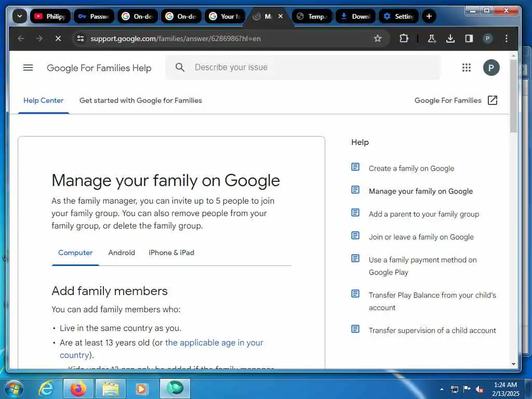Open 'Manage your family on Google' sidebar article
The image size is (532, 399).
421,191
